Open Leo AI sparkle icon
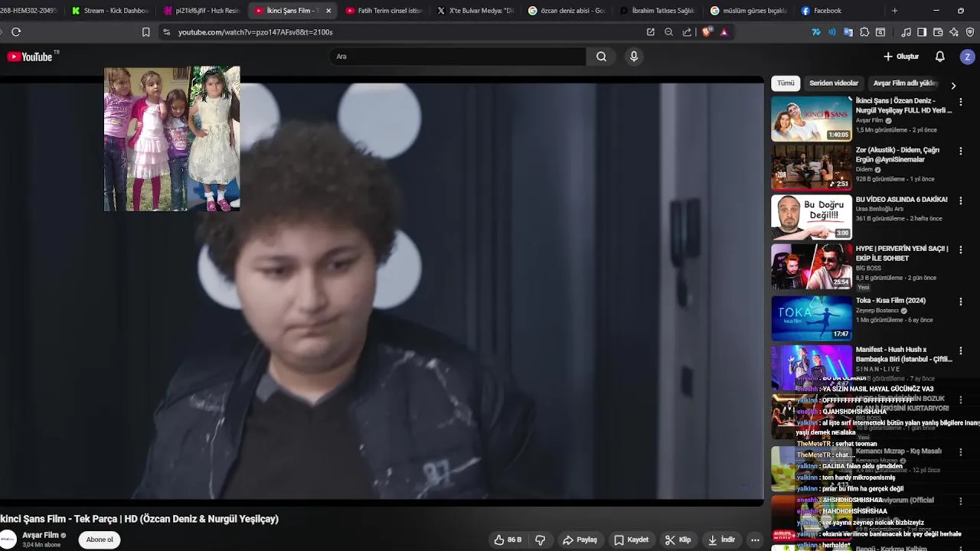 tap(954, 32)
